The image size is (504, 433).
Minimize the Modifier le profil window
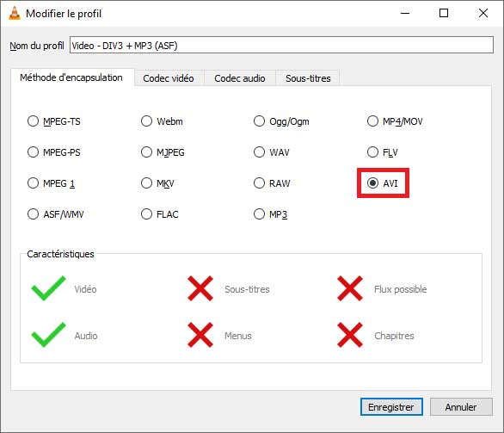pyautogui.click(x=405, y=13)
